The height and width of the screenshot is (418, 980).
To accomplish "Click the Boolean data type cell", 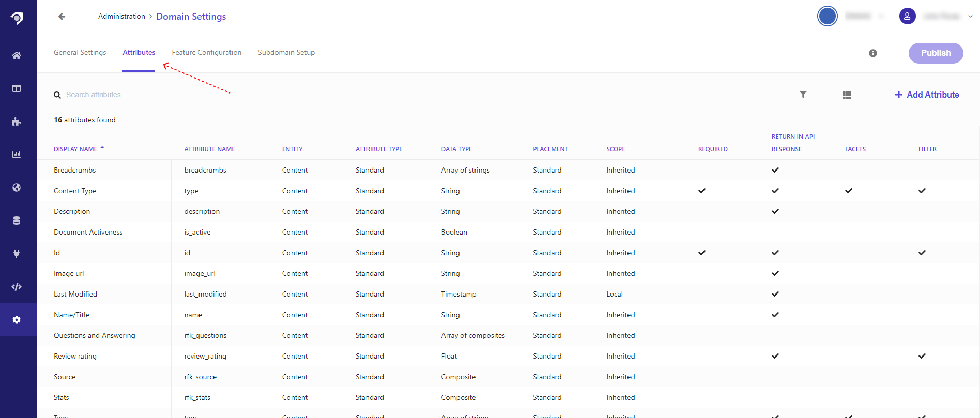I will 454,232.
